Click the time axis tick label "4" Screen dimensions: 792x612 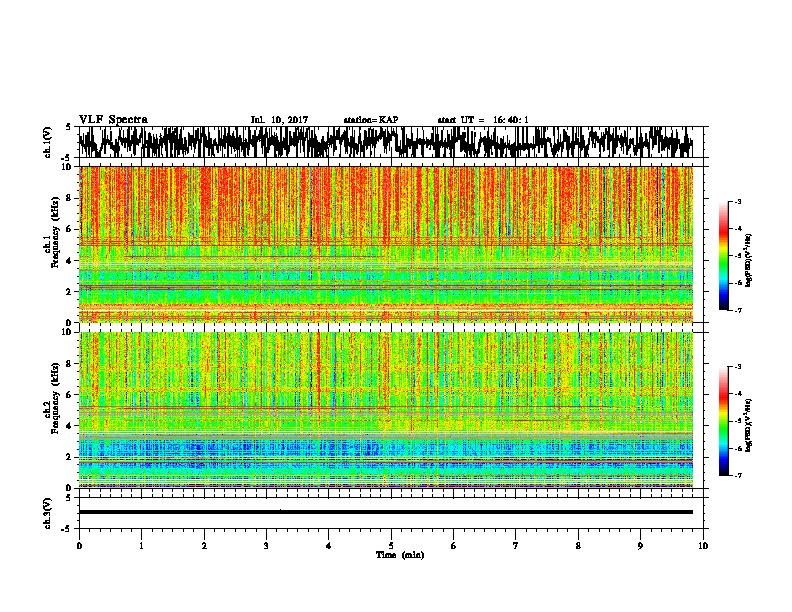point(329,546)
